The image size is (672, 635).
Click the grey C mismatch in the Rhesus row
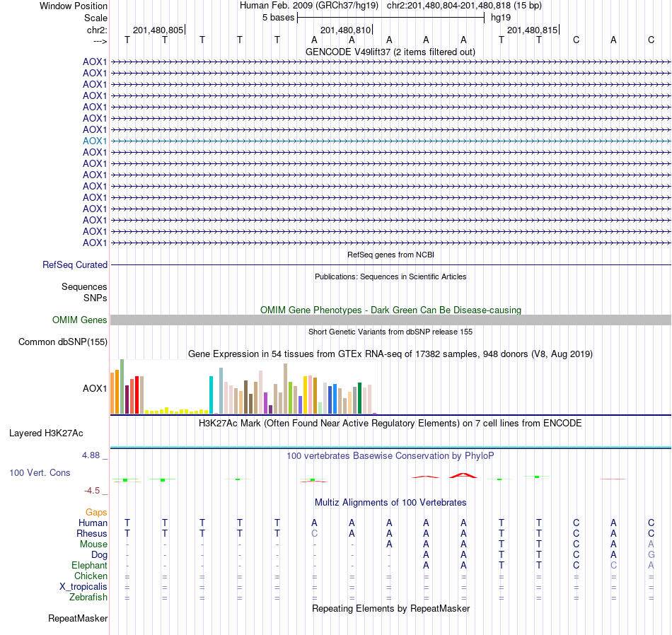tap(314, 533)
